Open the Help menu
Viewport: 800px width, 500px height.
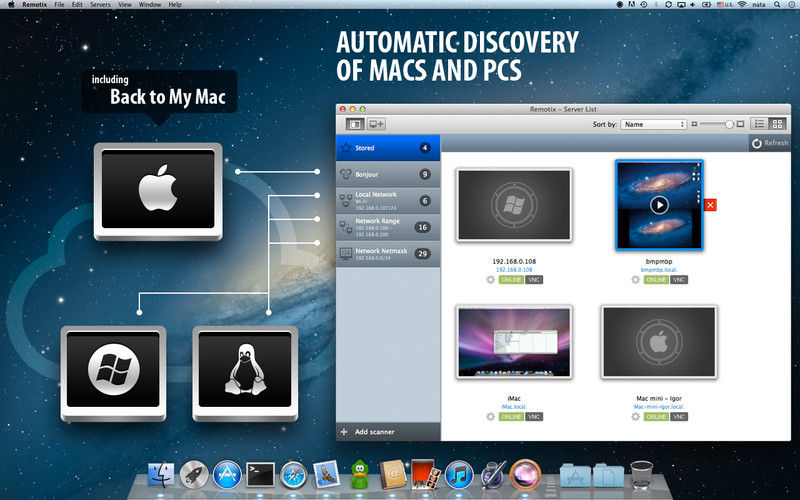[x=175, y=5]
